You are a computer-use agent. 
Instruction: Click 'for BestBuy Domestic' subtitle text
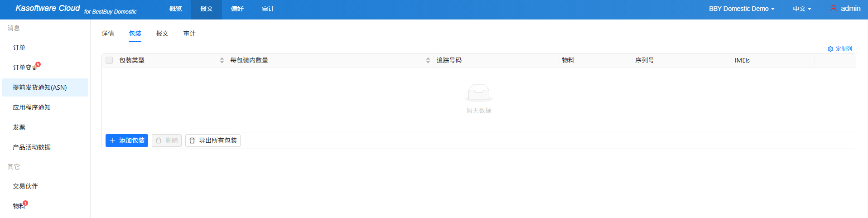(x=110, y=12)
